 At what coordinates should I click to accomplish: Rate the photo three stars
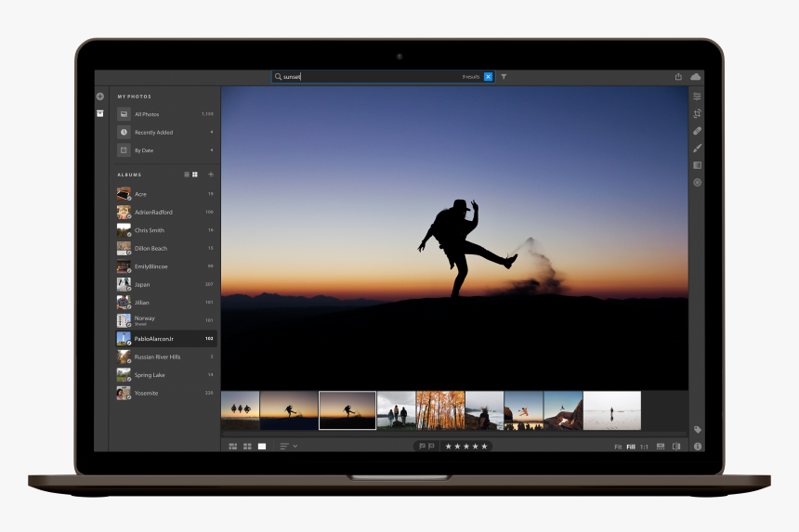click(x=466, y=447)
